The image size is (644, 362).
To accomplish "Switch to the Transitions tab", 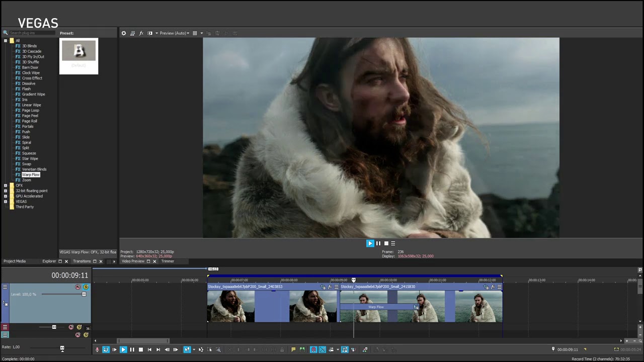I will coord(82,261).
